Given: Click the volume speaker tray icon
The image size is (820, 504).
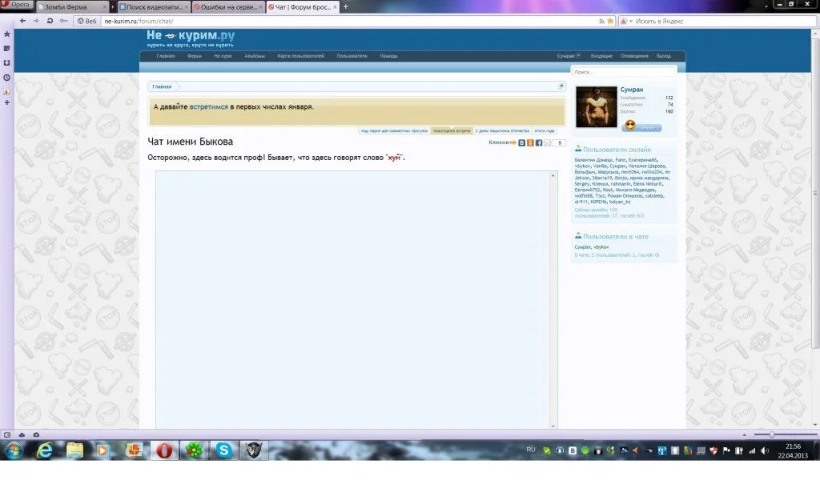Looking at the screenshot, I should (x=765, y=450).
